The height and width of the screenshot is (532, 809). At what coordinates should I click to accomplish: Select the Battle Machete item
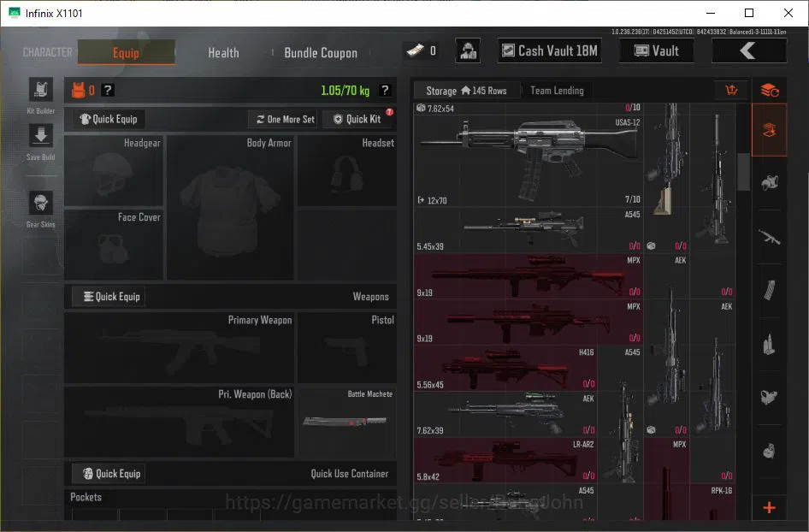347,422
